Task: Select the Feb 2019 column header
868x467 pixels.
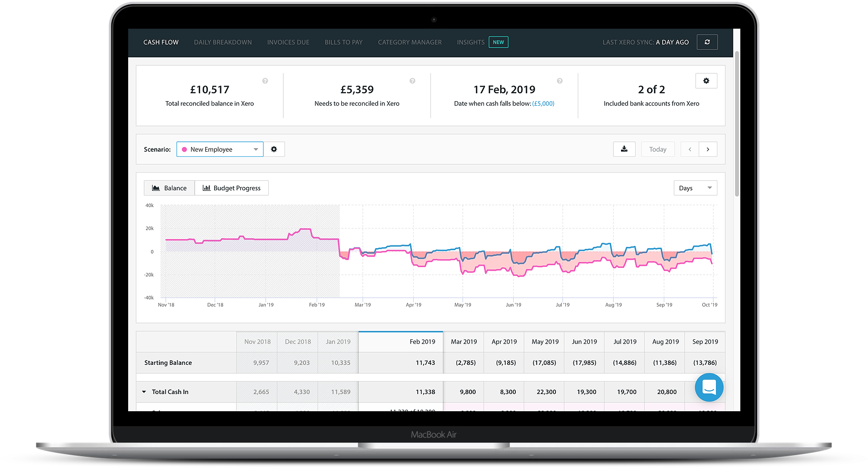Action: click(x=422, y=342)
